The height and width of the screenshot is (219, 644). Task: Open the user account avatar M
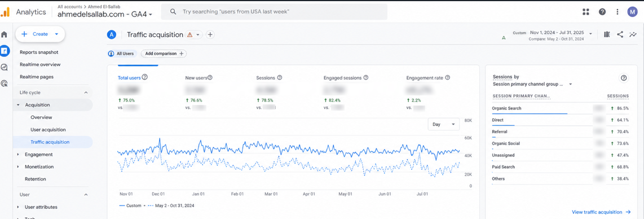point(633,12)
